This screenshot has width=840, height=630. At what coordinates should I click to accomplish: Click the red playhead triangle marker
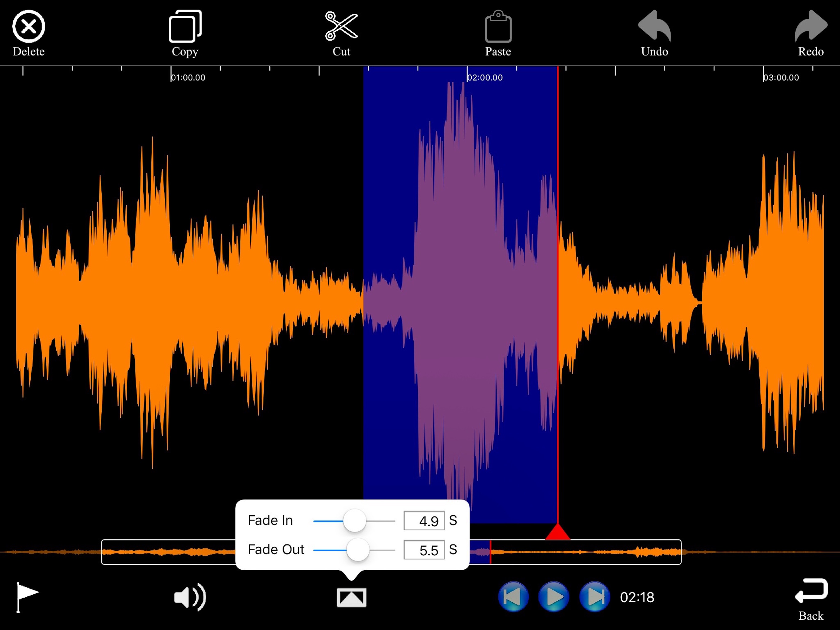(557, 532)
